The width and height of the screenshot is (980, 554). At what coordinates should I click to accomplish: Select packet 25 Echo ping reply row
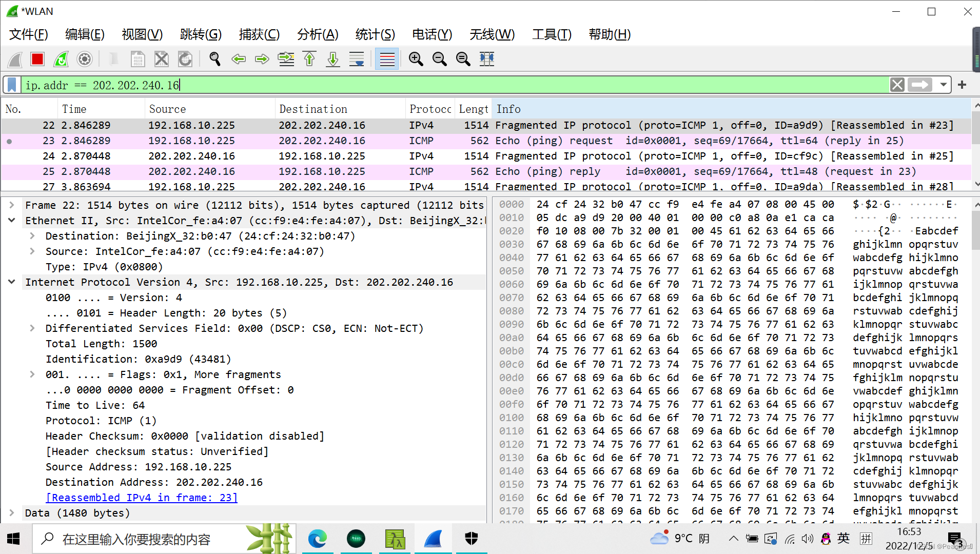coord(486,171)
